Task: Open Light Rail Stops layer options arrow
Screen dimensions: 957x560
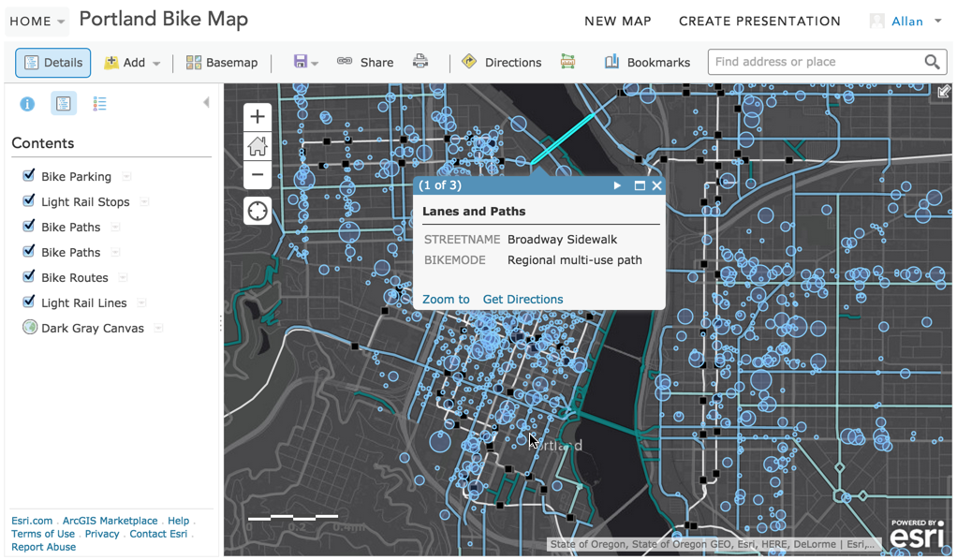Action: pyautogui.click(x=144, y=201)
